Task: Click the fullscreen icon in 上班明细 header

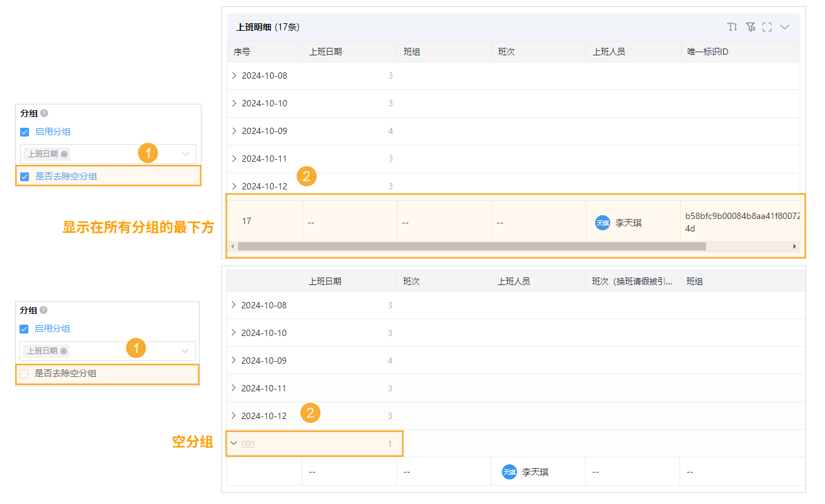Action: (767, 27)
